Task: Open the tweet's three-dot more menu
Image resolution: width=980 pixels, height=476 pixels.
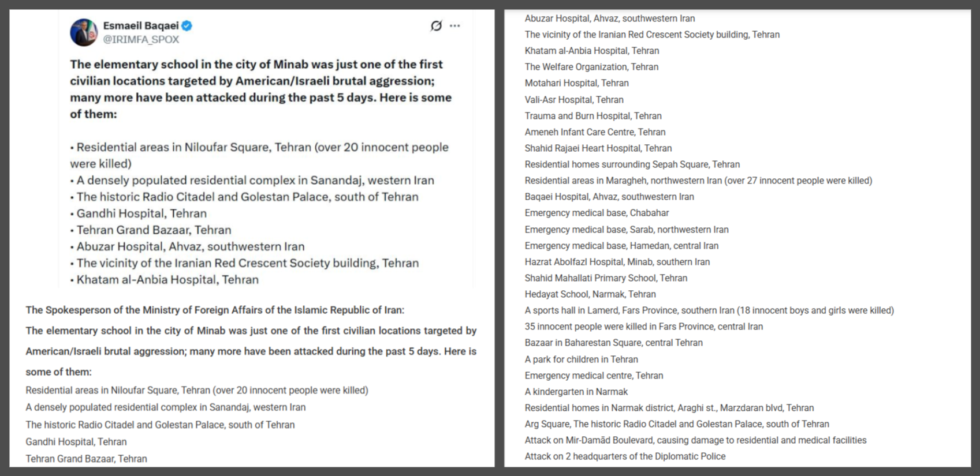Action: (x=455, y=26)
